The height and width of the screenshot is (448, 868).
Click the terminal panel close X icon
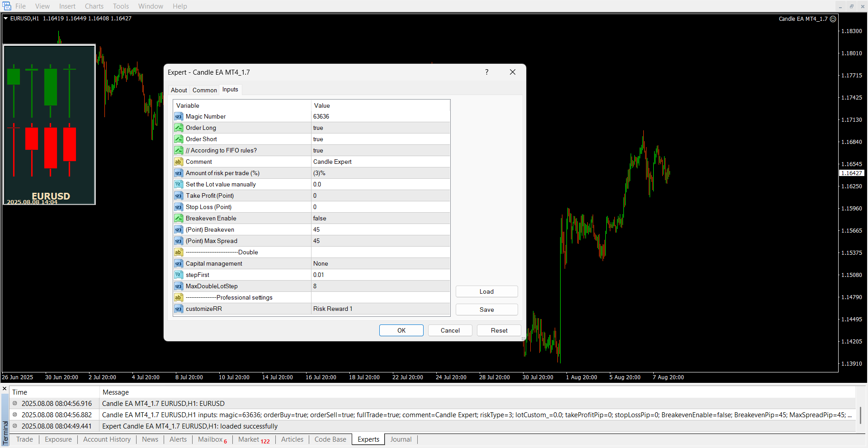pyautogui.click(x=5, y=389)
